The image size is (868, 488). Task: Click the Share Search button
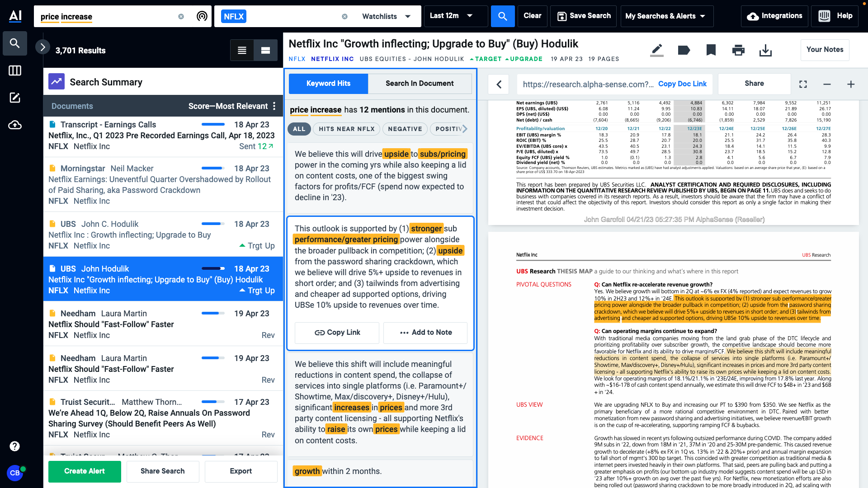[x=163, y=471]
